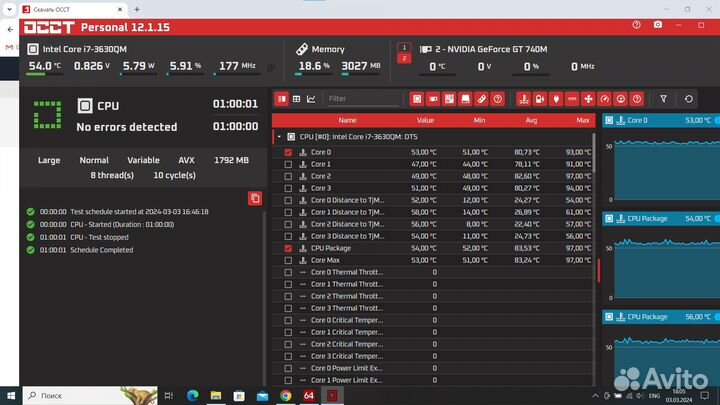Open Google Chrome from the taskbar
720x405 pixels.
click(x=286, y=395)
